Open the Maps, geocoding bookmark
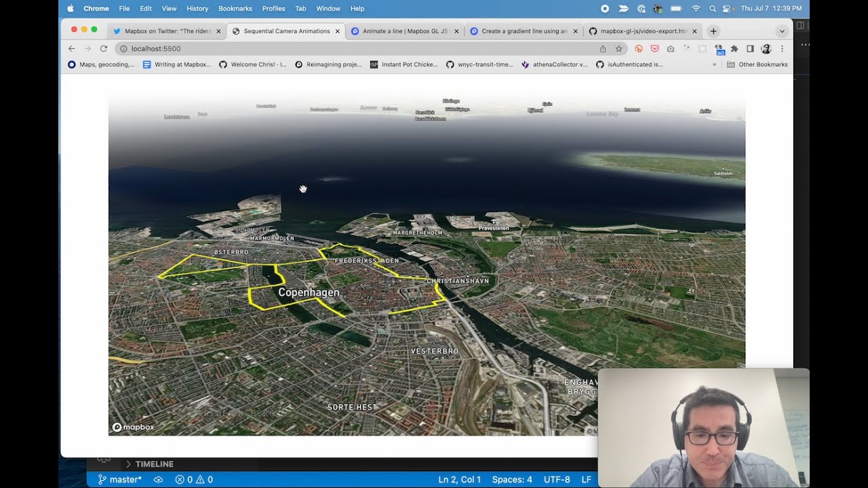Screen dimensions: 868x488 point(101,64)
